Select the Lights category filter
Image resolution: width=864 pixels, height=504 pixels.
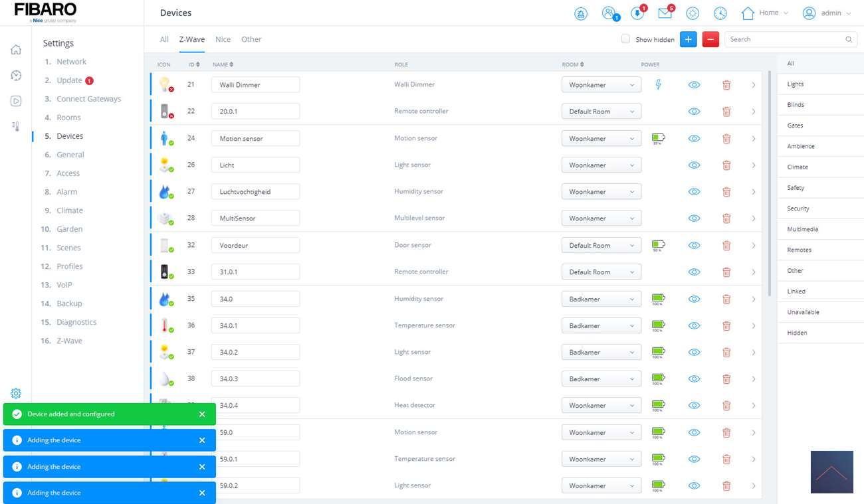(x=796, y=84)
